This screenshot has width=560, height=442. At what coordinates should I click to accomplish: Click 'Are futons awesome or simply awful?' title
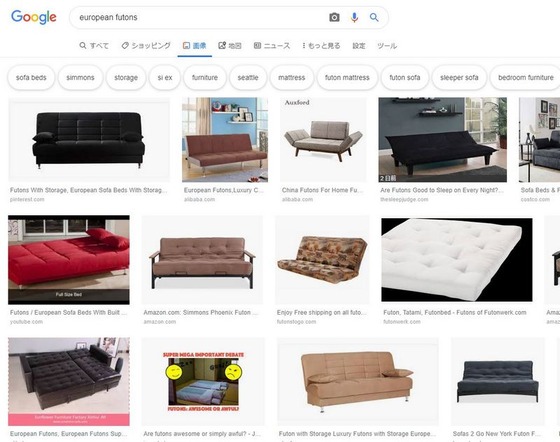[x=202, y=434]
